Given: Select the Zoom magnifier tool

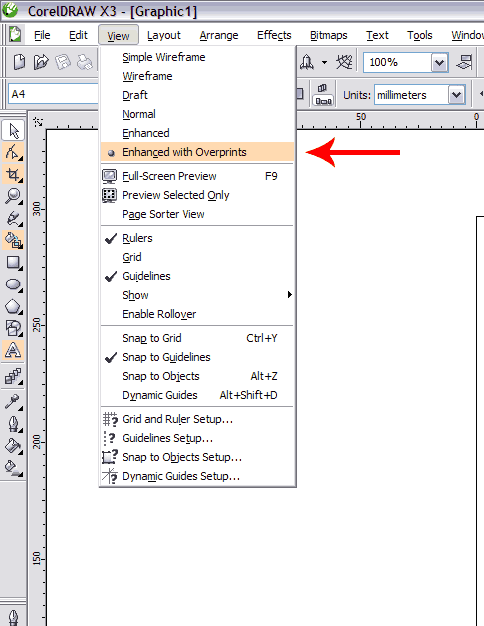Looking at the screenshot, I should pyautogui.click(x=13, y=196).
